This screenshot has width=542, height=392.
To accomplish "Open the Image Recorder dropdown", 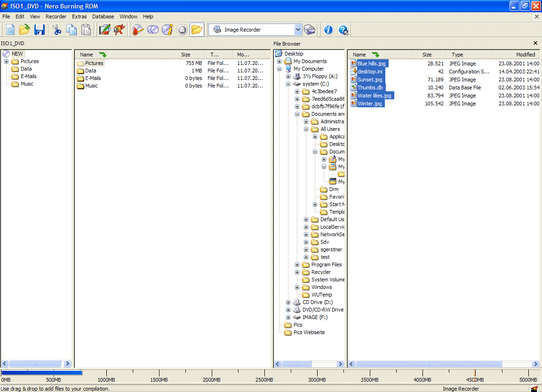I will [298, 30].
